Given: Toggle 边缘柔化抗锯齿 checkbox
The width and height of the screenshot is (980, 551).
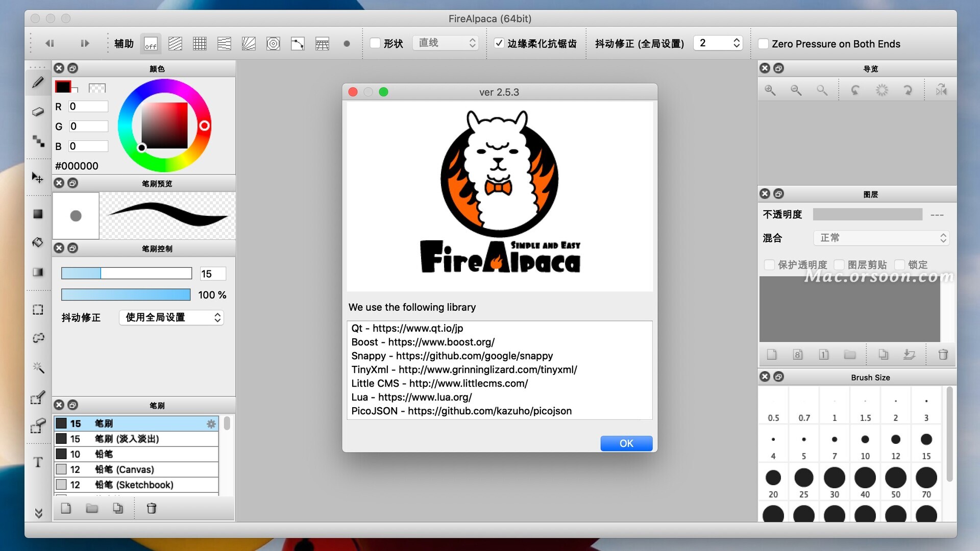Looking at the screenshot, I should [499, 43].
